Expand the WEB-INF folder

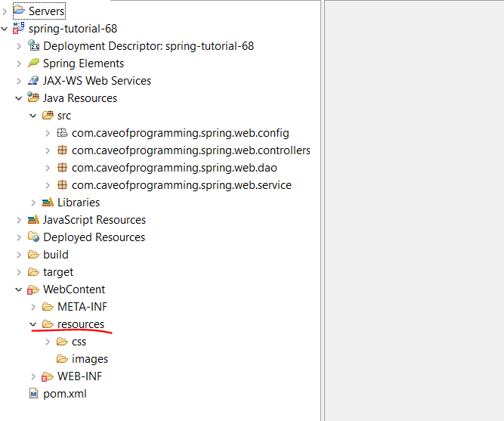click(x=33, y=376)
